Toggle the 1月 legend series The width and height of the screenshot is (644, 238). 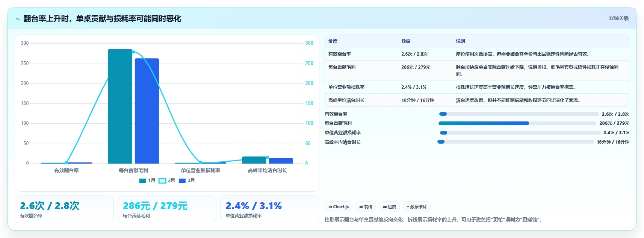click(147, 180)
